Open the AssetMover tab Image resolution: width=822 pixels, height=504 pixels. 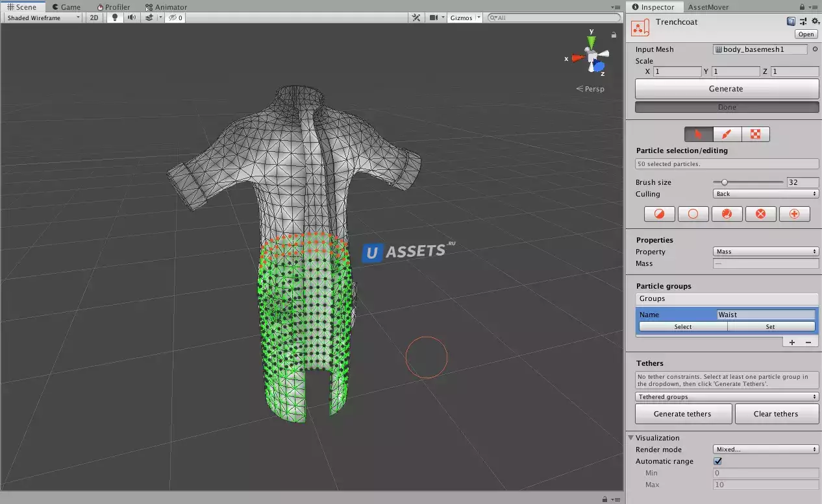tap(708, 7)
